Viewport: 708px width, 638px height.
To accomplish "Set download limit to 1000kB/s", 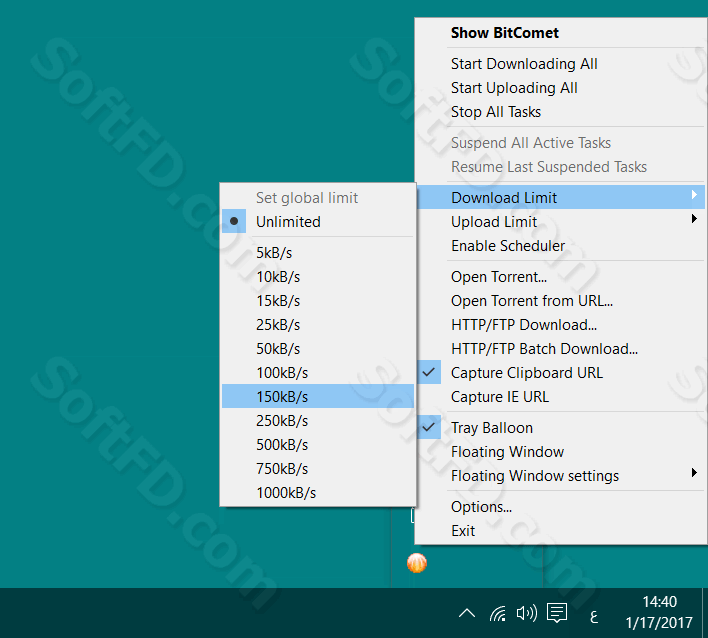I will (x=318, y=493).
